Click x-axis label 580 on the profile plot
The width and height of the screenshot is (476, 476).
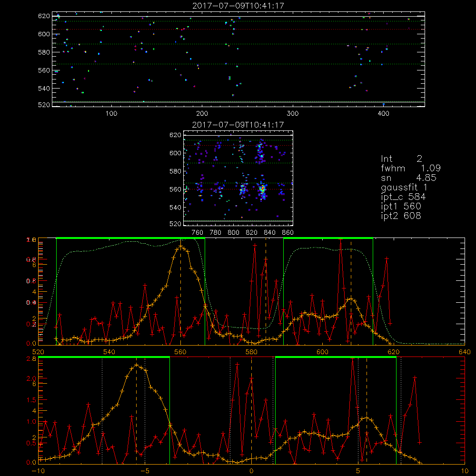point(251,352)
